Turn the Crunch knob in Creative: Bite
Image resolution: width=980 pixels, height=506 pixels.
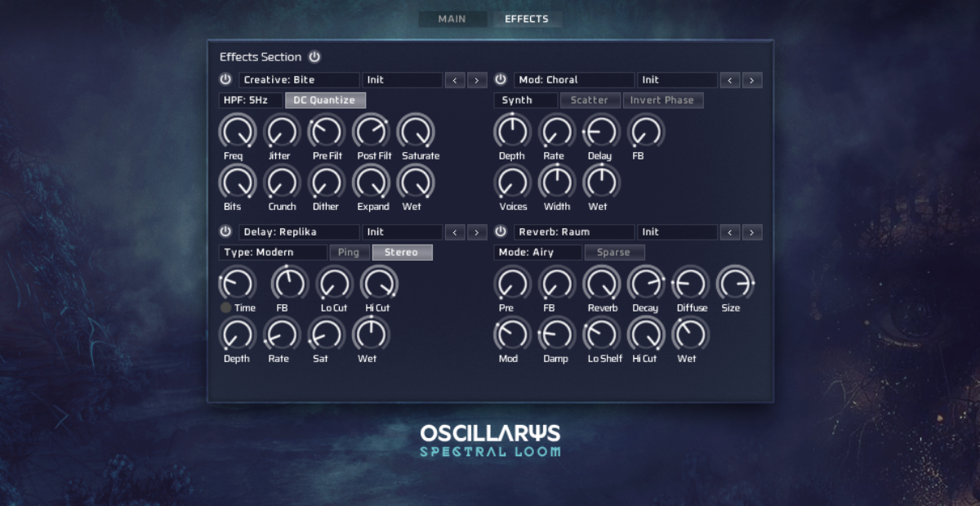[282, 182]
